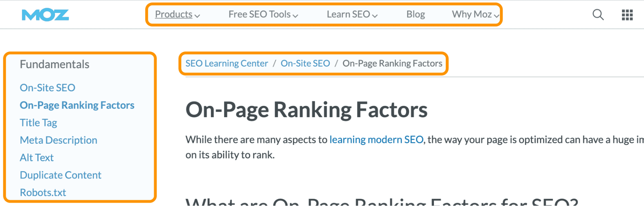This screenshot has width=644, height=206.
Task: Select Duplicate Content from Fundamentals list
Action: click(x=60, y=175)
